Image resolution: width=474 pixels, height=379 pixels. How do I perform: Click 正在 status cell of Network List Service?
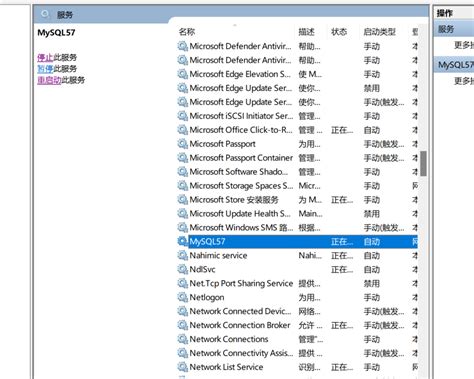342,367
